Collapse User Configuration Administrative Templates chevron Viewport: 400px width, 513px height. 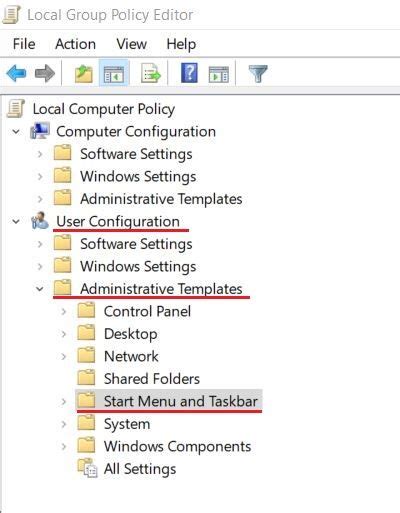(40, 289)
